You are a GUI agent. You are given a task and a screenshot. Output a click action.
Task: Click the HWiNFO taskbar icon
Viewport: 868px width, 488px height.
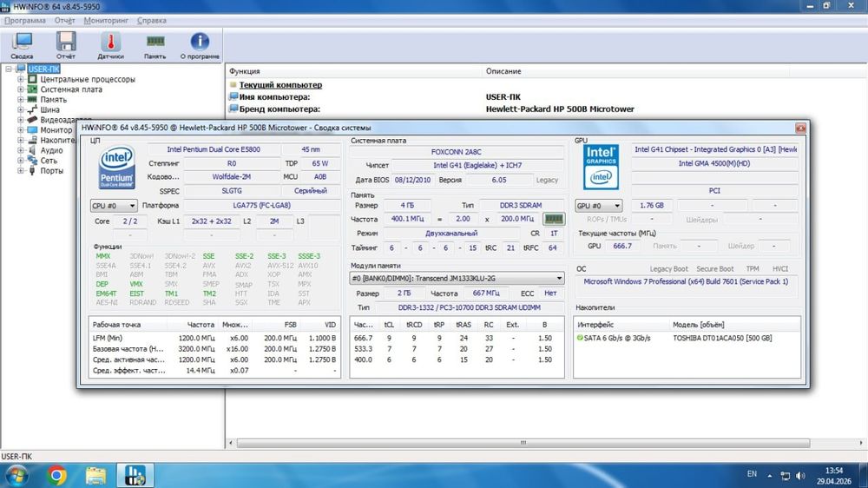135,476
